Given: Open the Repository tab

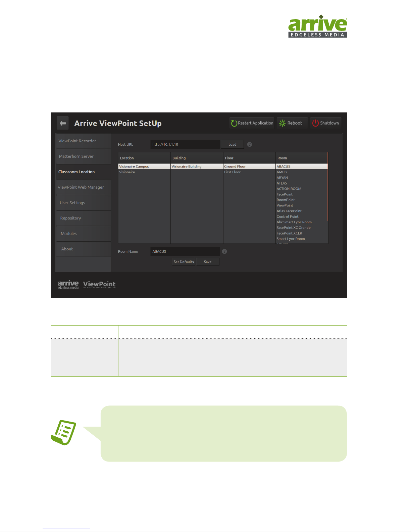Looking at the screenshot, I should pyautogui.click(x=83, y=218).
